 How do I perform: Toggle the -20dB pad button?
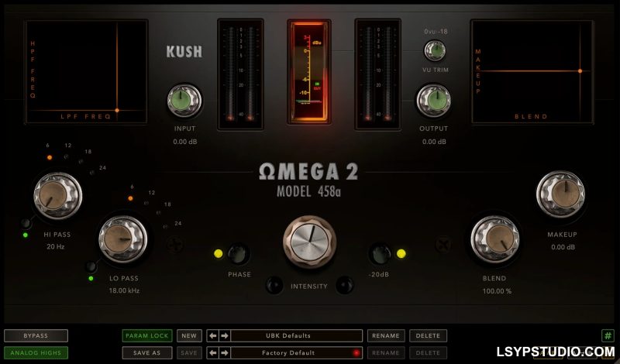click(x=380, y=254)
